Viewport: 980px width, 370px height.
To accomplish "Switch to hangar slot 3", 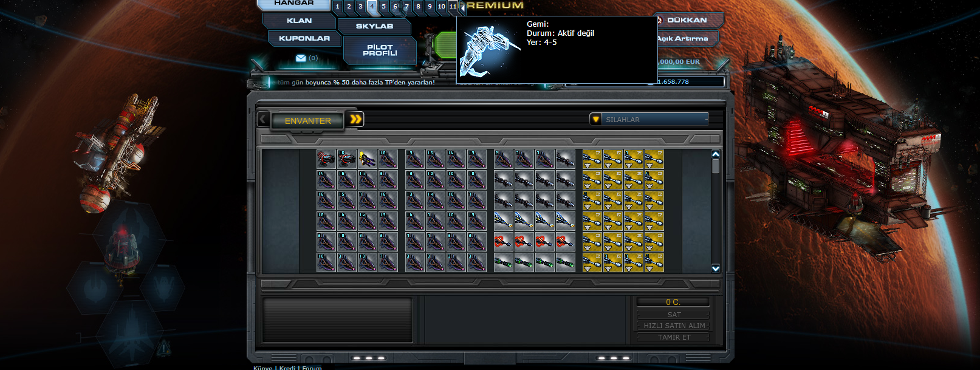I will (360, 7).
